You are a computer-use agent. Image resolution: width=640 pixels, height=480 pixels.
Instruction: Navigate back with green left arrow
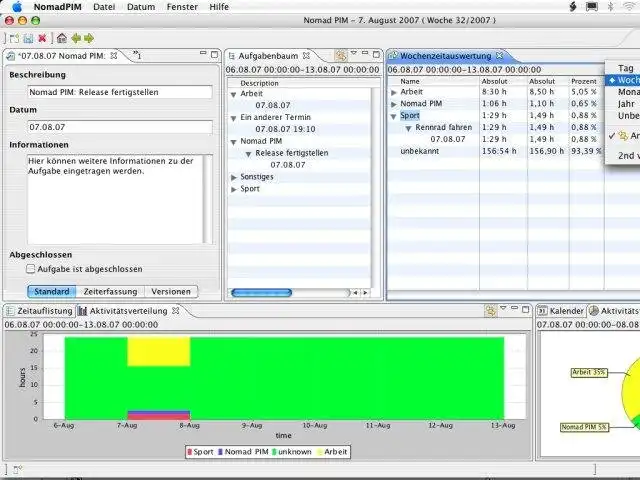[x=76, y=38]
